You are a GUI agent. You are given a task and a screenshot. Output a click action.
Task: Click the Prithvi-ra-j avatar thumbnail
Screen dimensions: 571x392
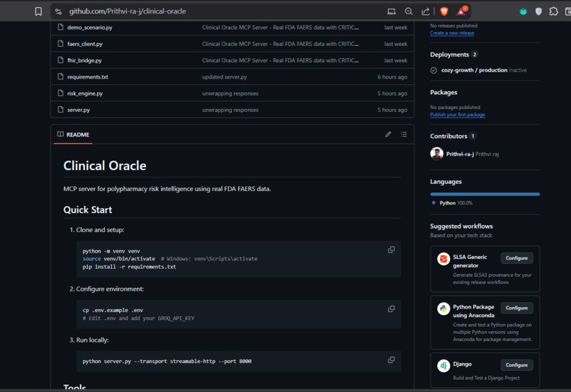coord(436,154)
